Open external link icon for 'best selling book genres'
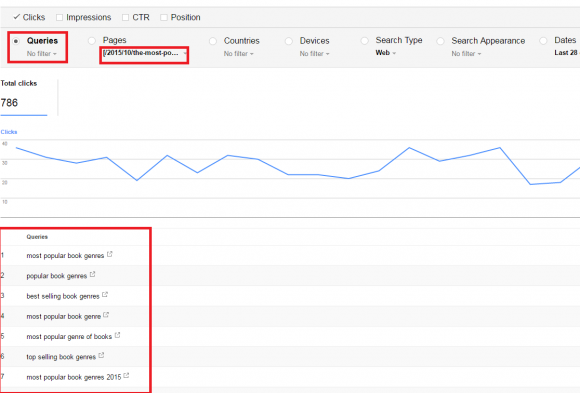The image size is (580, 393). click(105, 295)
